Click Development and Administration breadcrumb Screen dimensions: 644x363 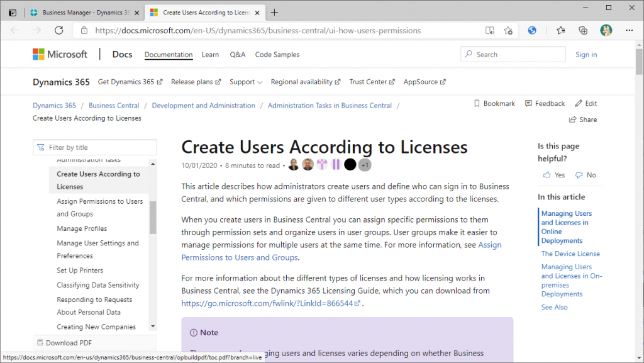tap(203, 106)
